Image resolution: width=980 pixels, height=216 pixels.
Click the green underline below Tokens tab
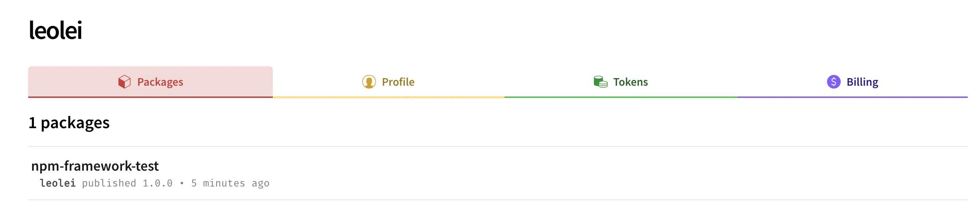pos(621,97)
